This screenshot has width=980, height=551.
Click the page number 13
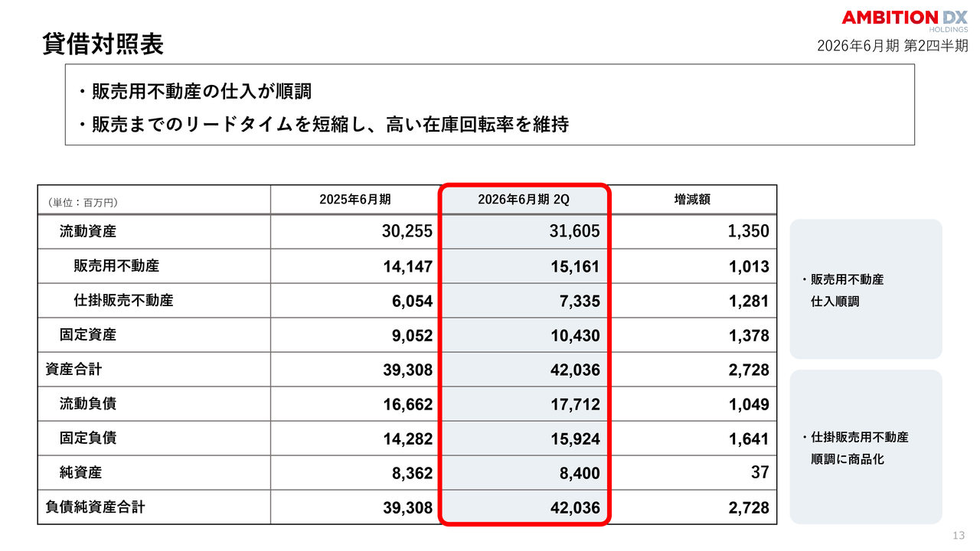click(959, 536)
